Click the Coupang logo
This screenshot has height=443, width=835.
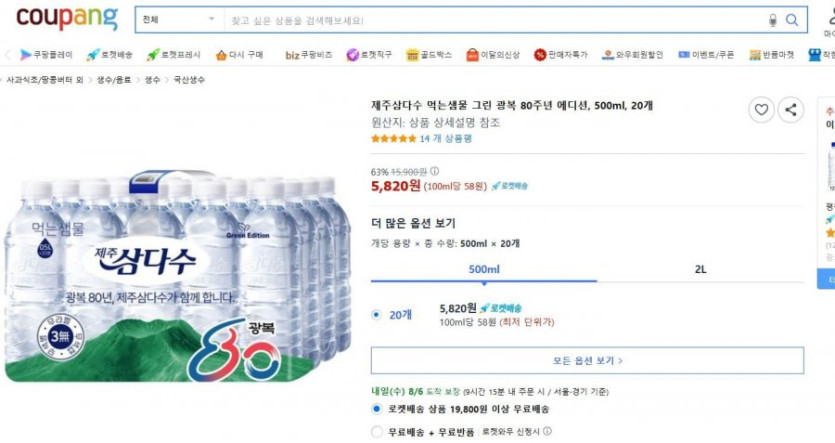(x=67, y=19)
